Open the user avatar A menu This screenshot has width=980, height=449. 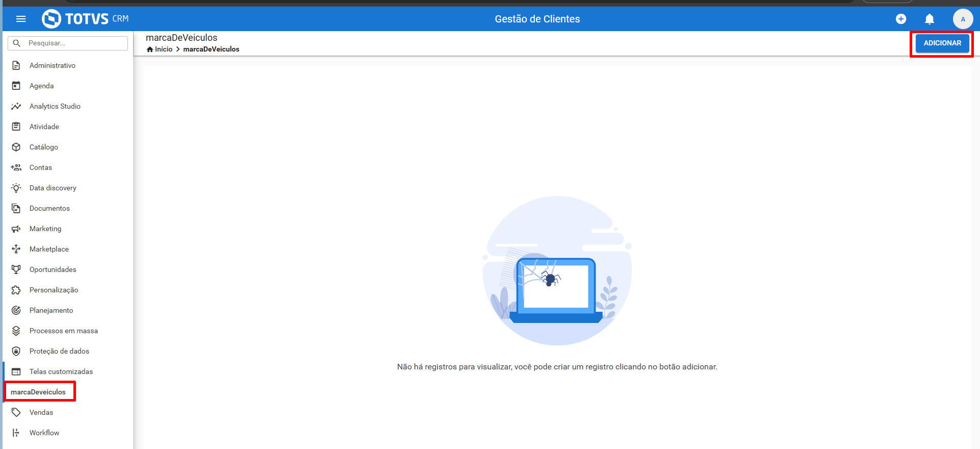(x=963, y=19)
